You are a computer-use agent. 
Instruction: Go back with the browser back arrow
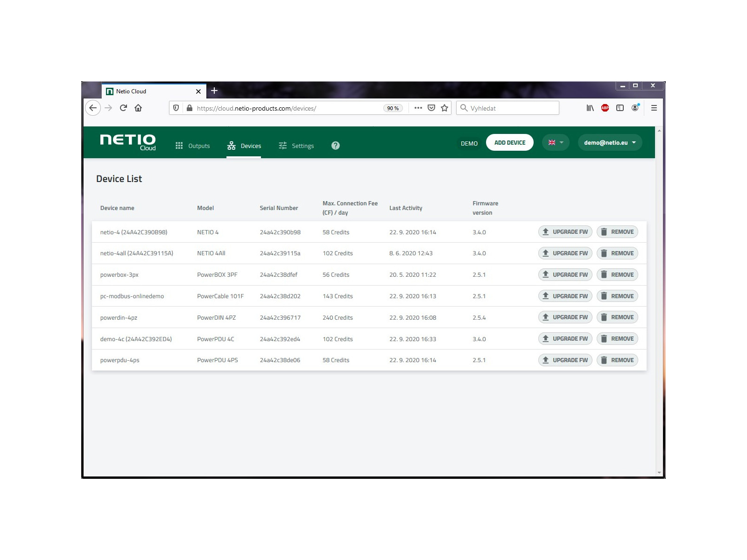coord(93,108)
